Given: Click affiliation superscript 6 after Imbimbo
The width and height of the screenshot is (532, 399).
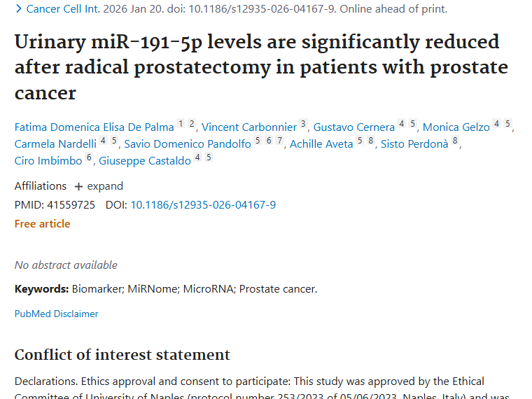Looking at the screenshot, I should (89, 157).
